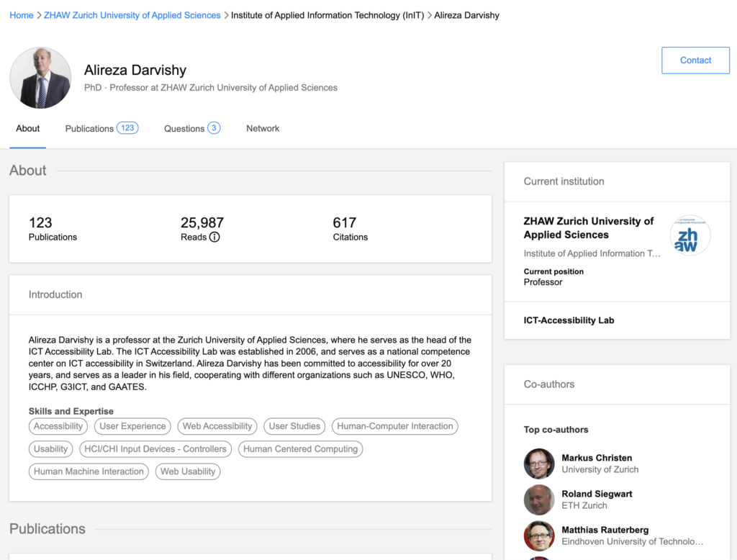Open the ICT-Accessibility Lab link
Viewport: 737px width, 560px height.
pyautogui.click(x=569, y=320)
